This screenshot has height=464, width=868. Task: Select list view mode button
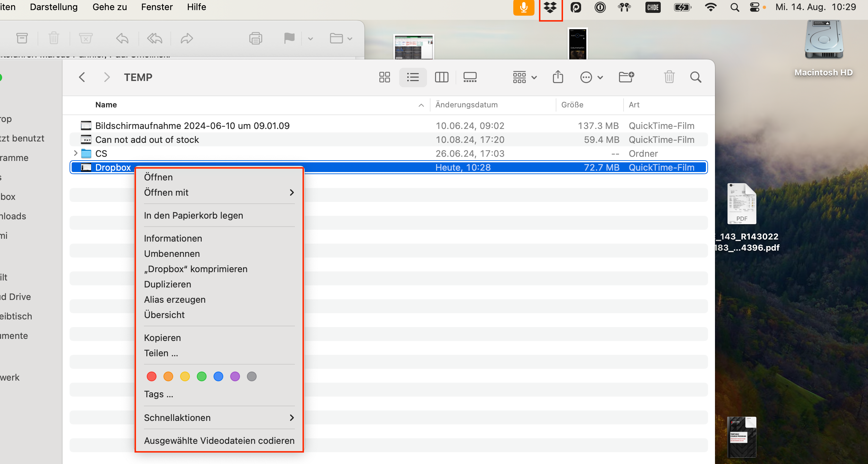[x=413, y=77]
